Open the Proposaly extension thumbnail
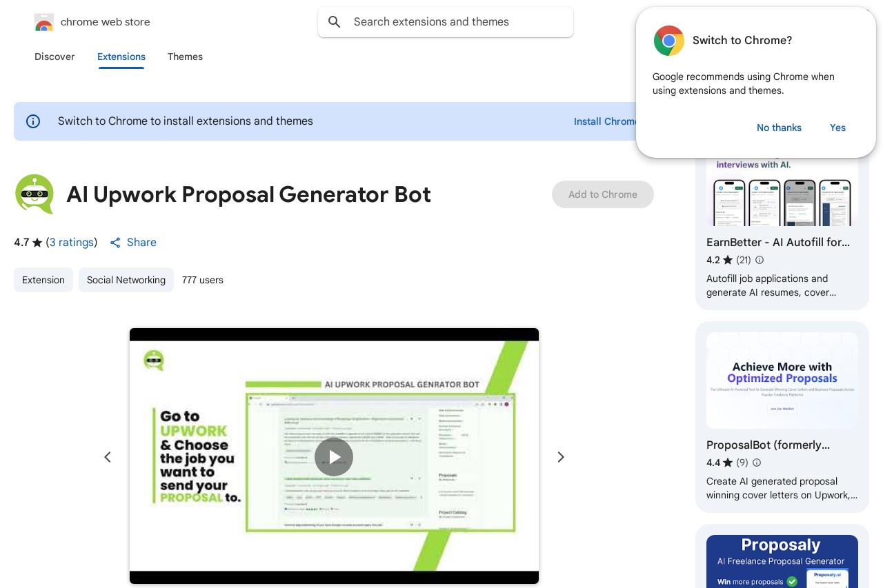Viewport: 883px width, 588px height. (782, 562)
